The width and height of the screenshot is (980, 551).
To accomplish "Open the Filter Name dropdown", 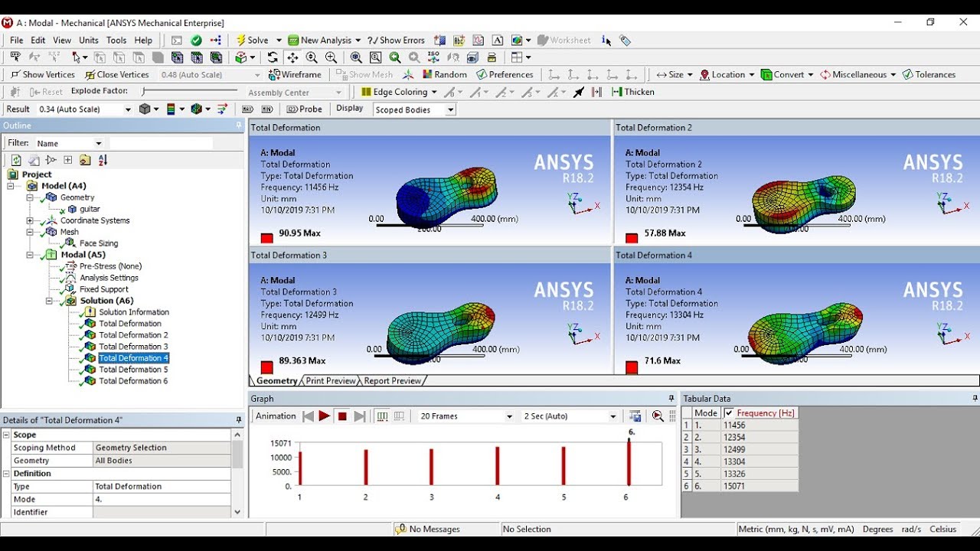I will [x=69, y=143].
